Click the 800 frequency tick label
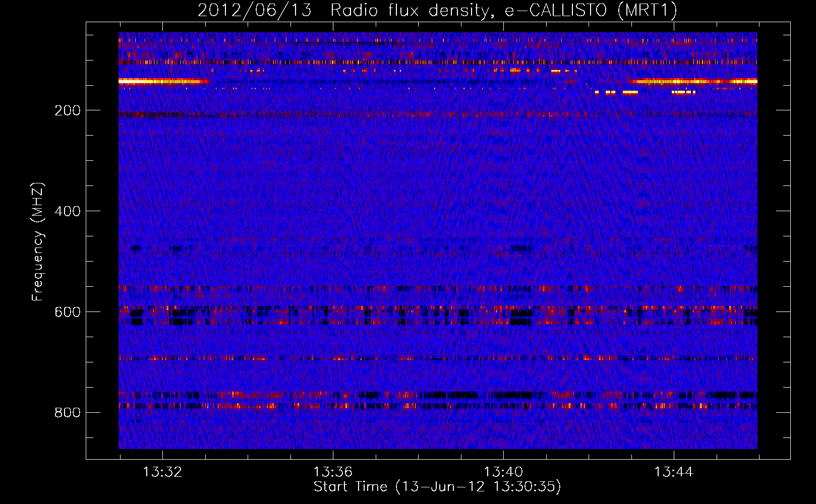The width and height of the screenshot is (816, 504). tap(68, 413)
